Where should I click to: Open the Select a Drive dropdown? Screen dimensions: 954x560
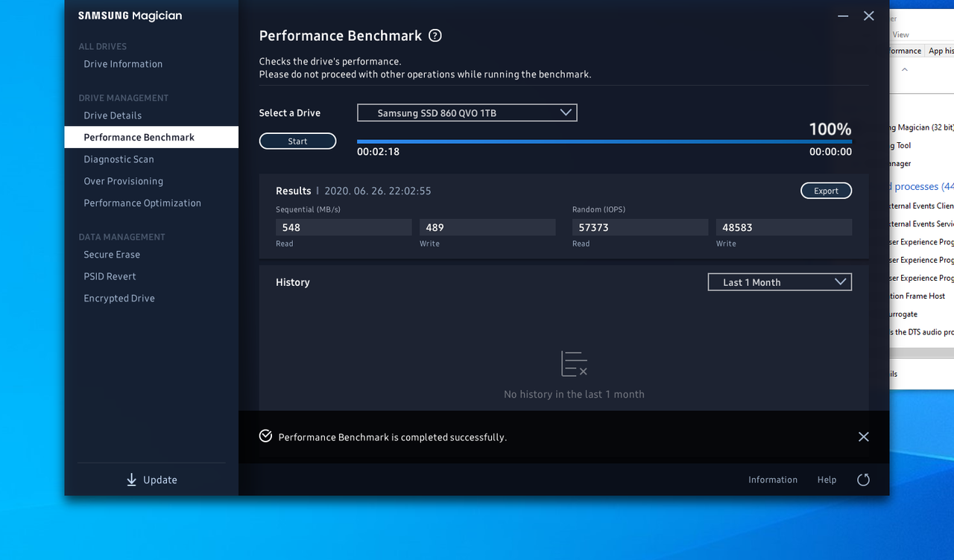[467, 112]
